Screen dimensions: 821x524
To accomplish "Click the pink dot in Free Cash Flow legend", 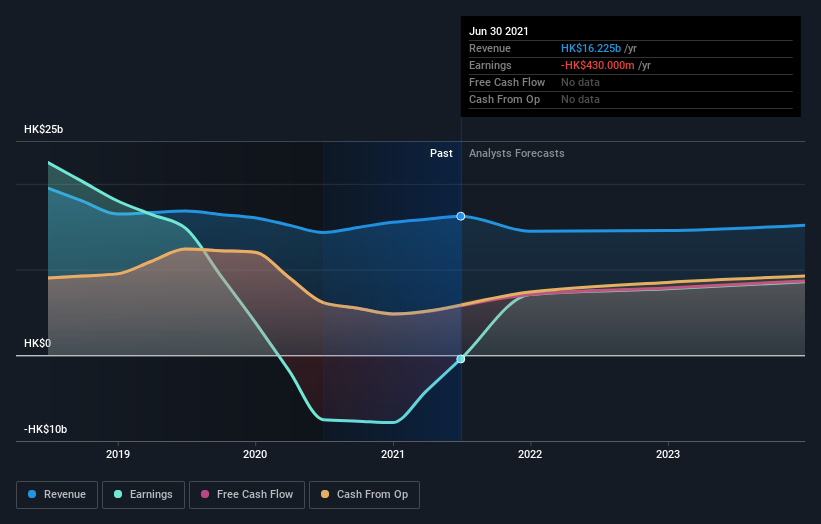I will click(205, 494).
